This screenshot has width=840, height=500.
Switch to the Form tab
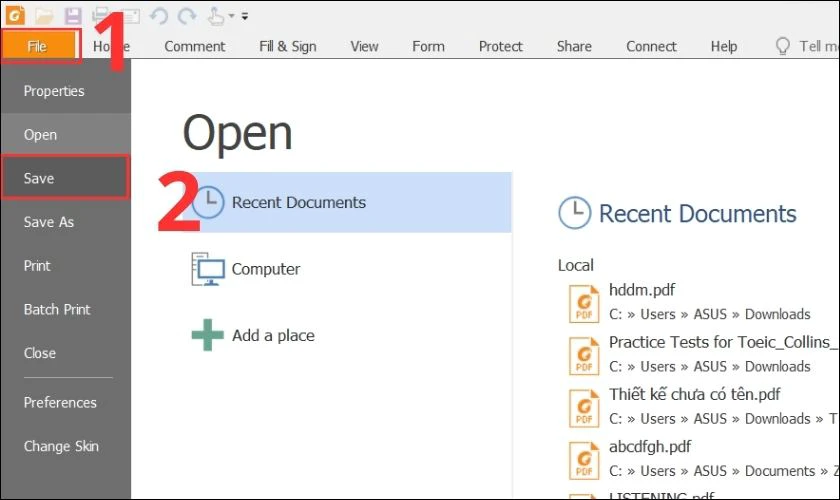(429, 47)
